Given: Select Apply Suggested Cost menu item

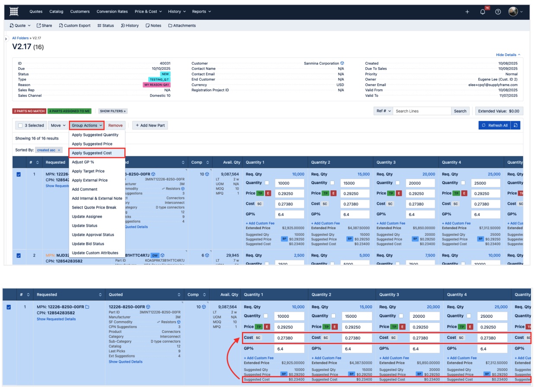Looking at the screenshot, I should point(92,153).
